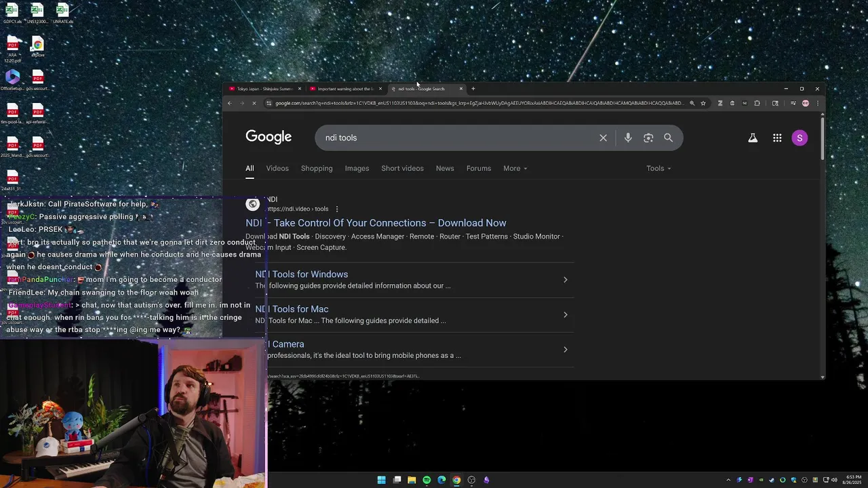The height and width of the screenshot is (488, 868).
Task: Expand the NDI Tools for Windows sitelink arrow
Action: coord(566,280)
